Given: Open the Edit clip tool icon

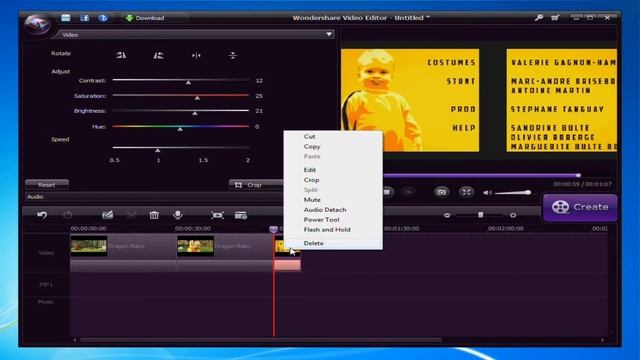Looking at the screenshot, I should 107,215.
